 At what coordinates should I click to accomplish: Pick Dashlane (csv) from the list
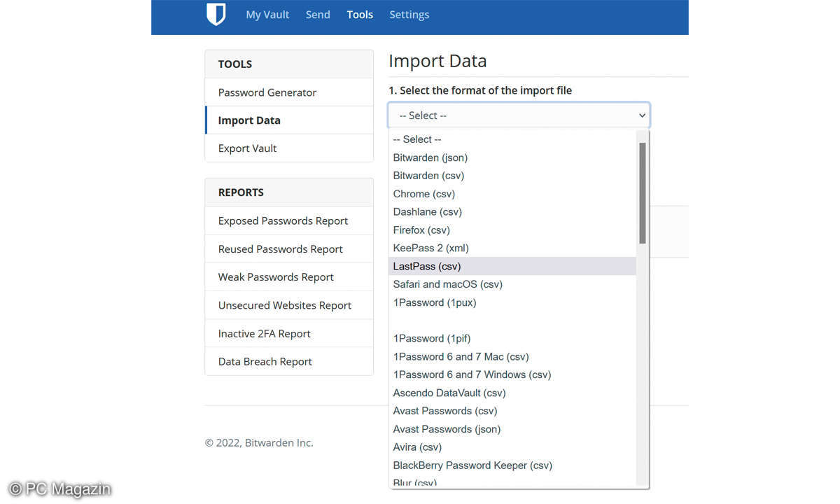pyautogui.click(x=512, y=211)
